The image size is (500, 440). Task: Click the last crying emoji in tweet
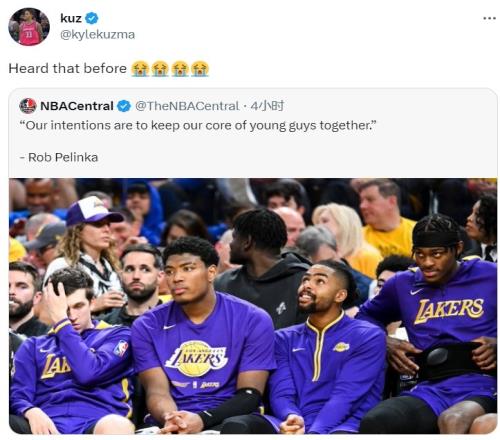click(x=200, y=69)
